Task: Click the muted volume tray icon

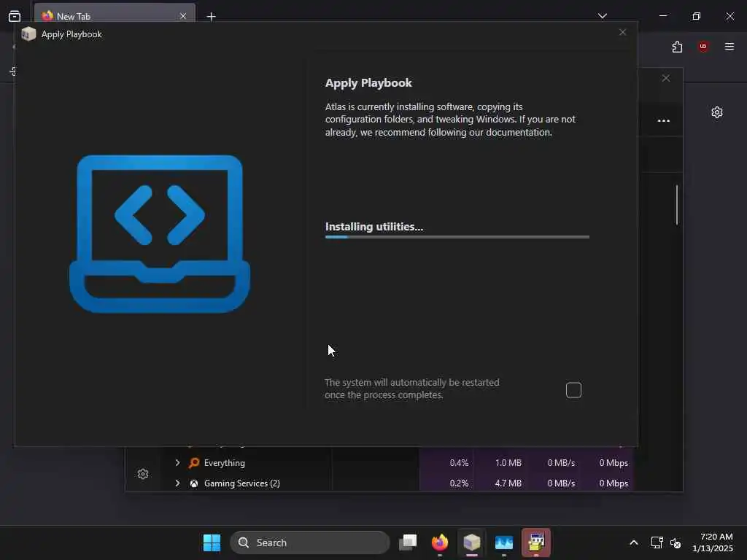Action: pos(676,542)
